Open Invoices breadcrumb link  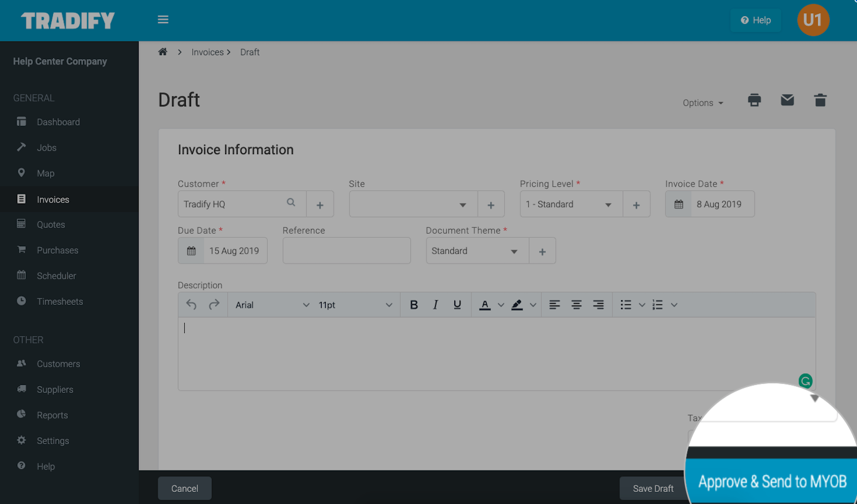pos(207,52)
